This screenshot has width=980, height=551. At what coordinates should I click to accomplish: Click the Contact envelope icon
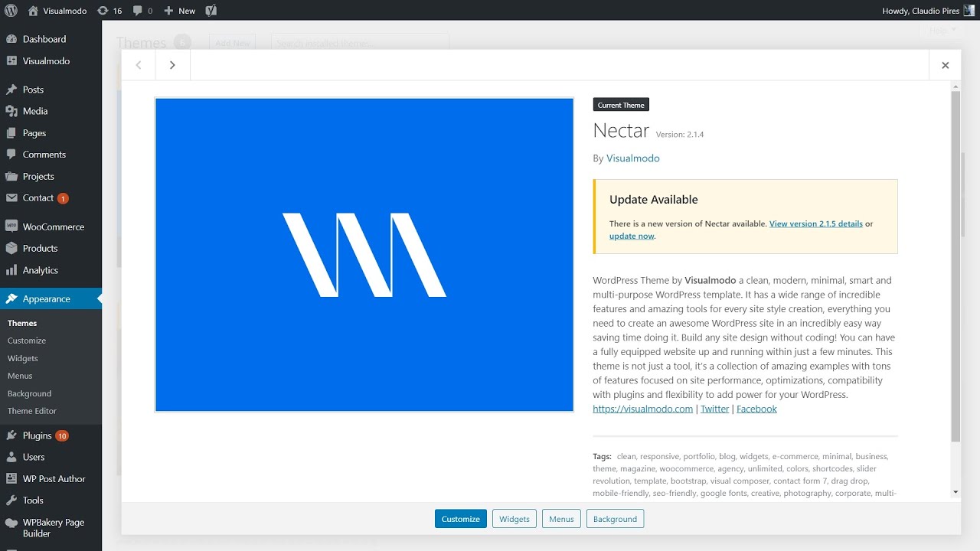(x=11, y=197)
